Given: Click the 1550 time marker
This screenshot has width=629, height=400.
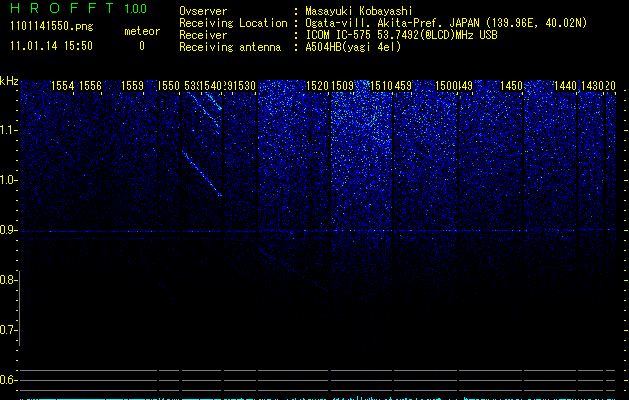Looking at the screenshot, I should click(168, 86).
